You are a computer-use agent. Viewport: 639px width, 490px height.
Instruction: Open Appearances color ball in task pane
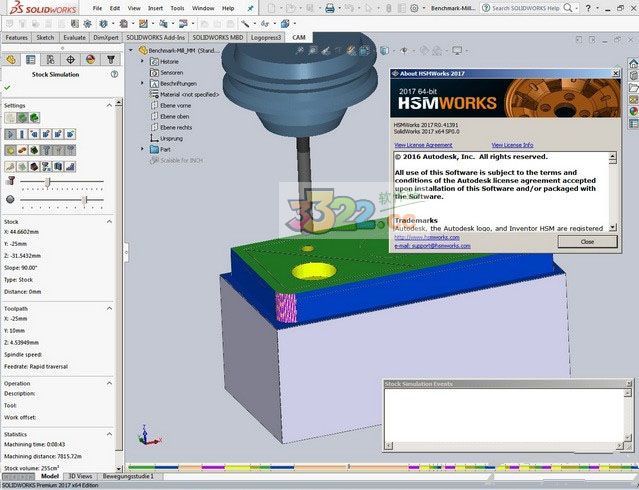pyautogui.click(x=633, y=111)
